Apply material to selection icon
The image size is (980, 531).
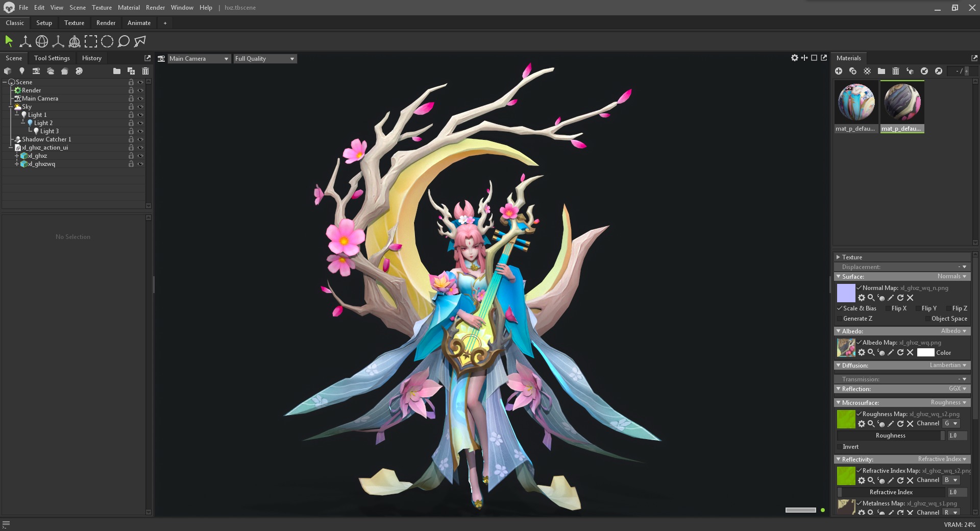910,71
